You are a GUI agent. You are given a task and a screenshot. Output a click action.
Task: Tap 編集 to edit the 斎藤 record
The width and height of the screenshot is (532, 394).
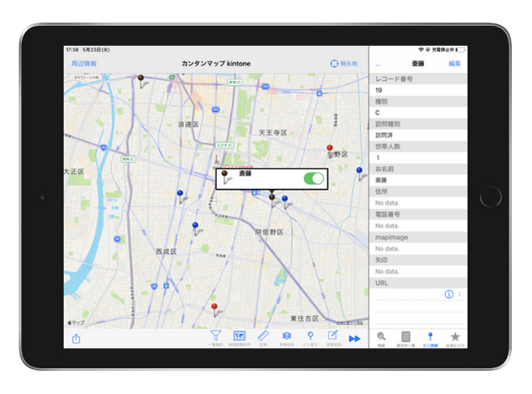[x=455, y=64]
